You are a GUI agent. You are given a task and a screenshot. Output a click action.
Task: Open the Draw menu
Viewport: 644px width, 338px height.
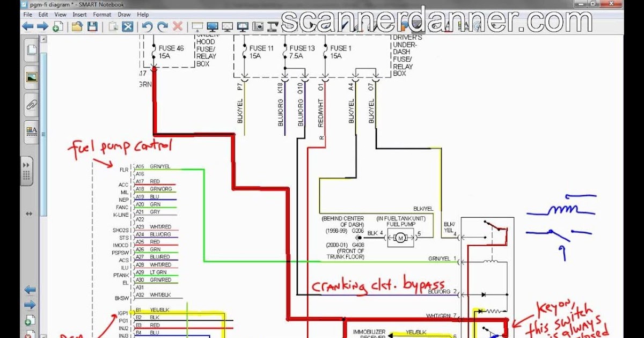click(x=124, y=14)
